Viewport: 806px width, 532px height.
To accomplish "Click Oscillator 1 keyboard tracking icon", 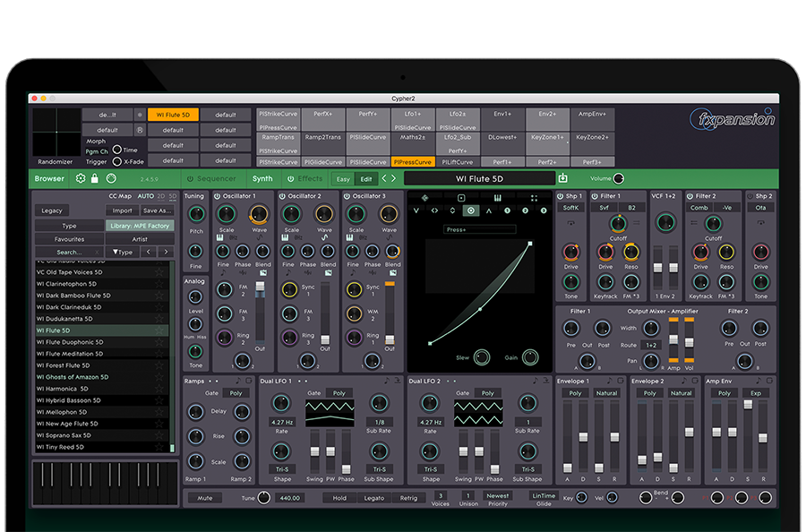I will click(220, 238).
